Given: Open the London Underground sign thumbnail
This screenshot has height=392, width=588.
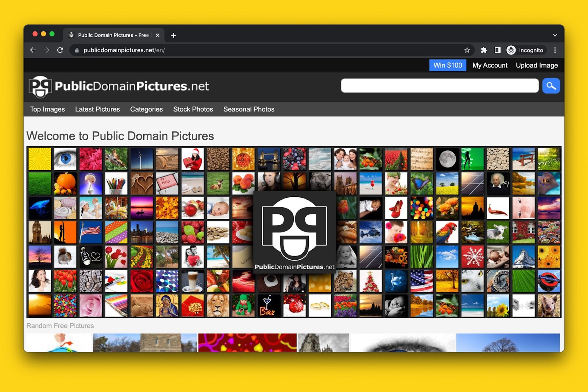Looking at the screenshot, I should tap(549, 281).
